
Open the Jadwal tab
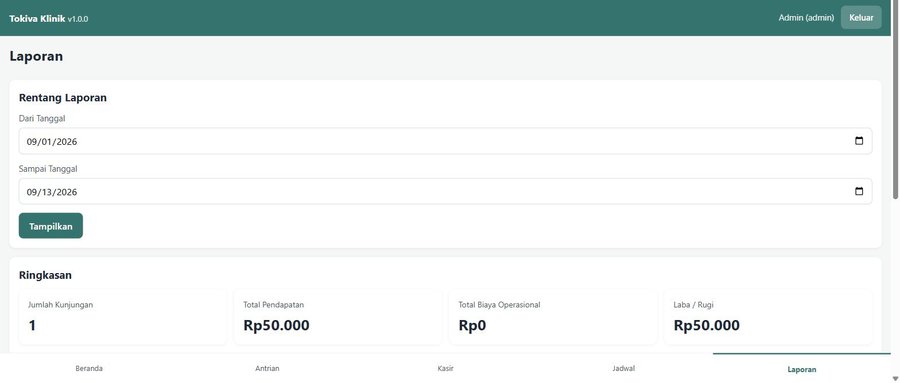point(623,369)
